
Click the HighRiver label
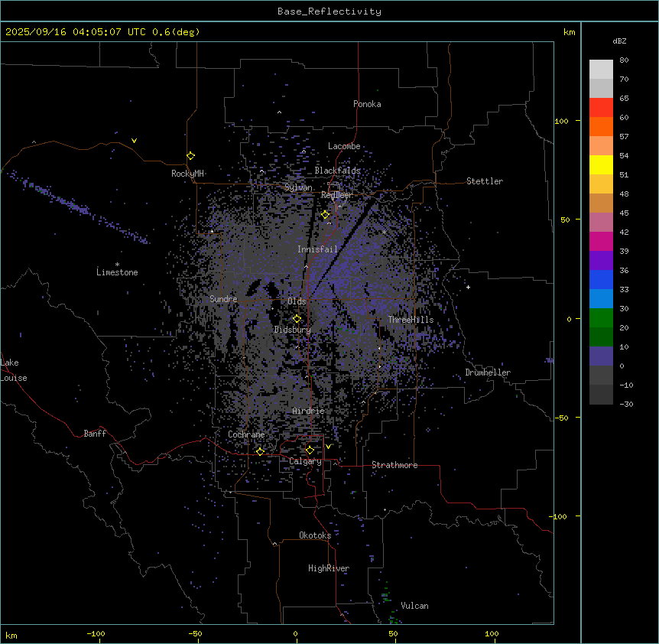[329, 568]
